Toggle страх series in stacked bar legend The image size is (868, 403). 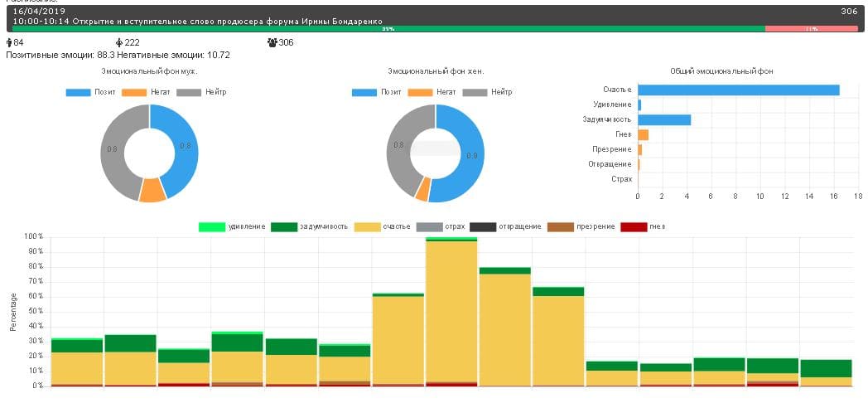pos(438,226)
